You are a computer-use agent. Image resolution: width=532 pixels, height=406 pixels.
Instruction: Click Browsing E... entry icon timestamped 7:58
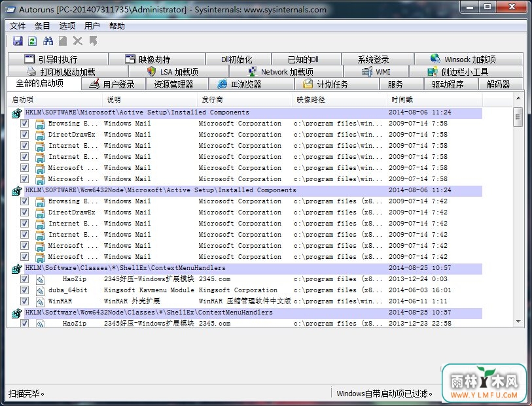[x=40, y=124]
